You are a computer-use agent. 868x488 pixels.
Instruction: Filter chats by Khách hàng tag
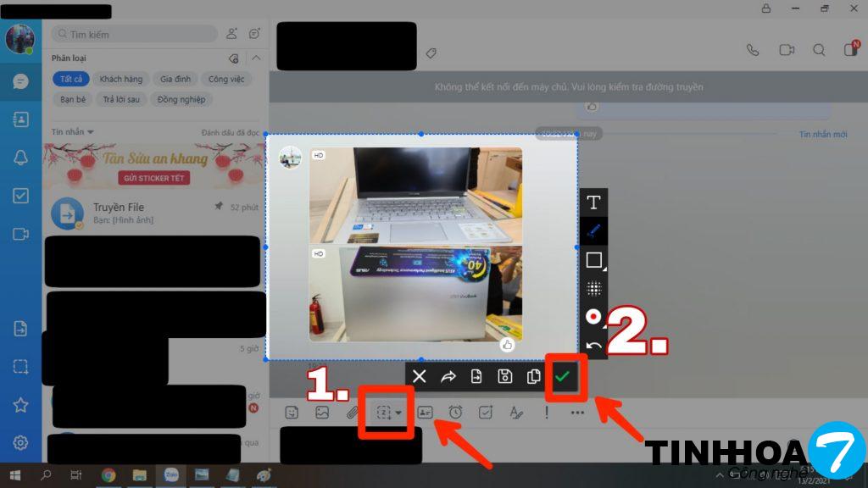coord(121,79)
